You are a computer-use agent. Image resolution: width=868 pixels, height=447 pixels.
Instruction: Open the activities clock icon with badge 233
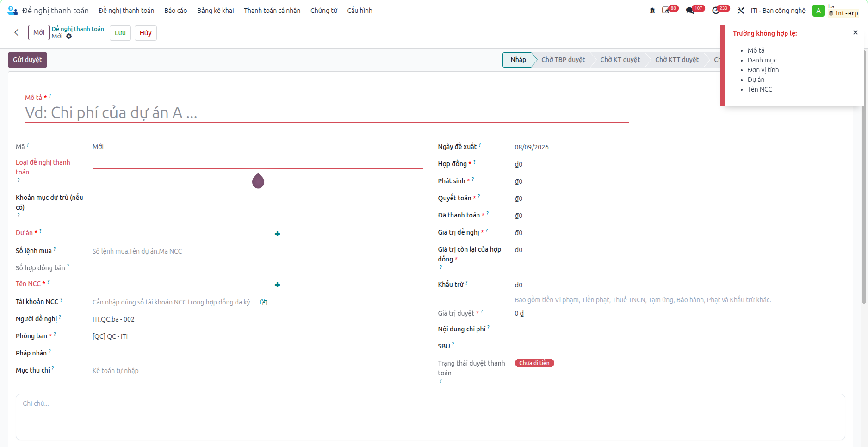click(x=716, y=11)
